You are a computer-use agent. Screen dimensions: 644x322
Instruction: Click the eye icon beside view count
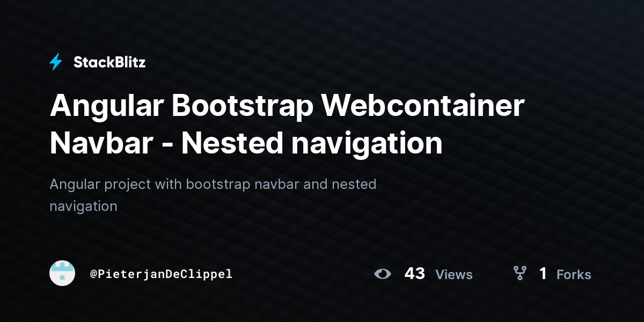[x=383, y=274]
